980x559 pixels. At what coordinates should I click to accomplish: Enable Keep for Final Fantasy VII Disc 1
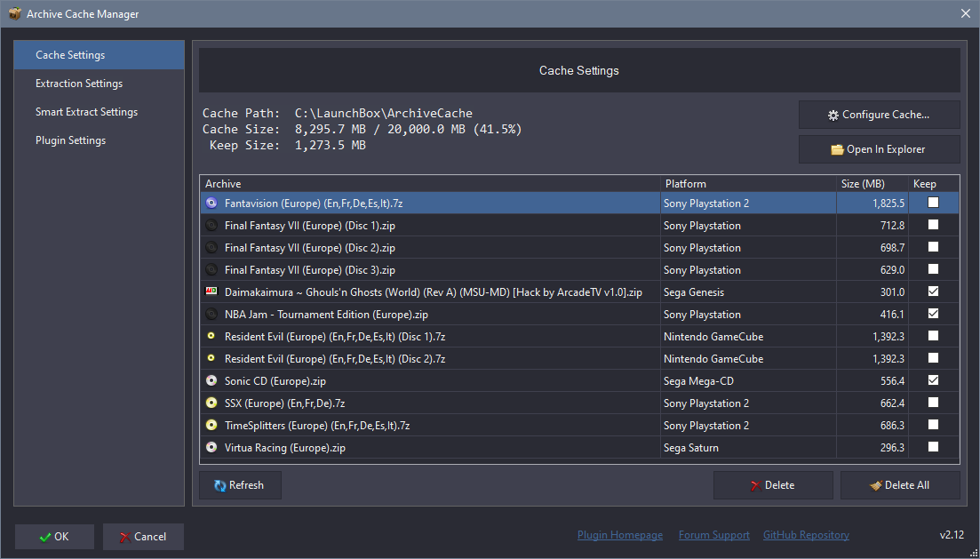933,225
